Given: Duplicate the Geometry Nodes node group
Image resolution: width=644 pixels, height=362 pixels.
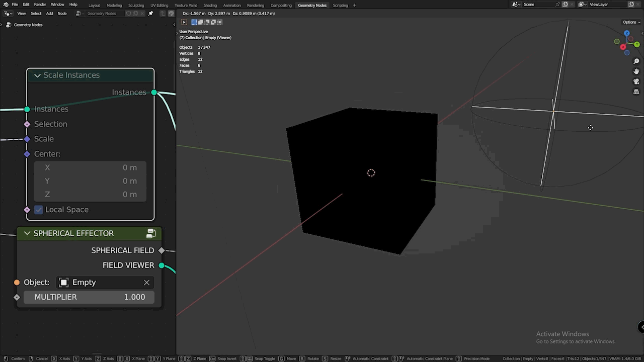Looking at the screenshot, I should (135, 13).
